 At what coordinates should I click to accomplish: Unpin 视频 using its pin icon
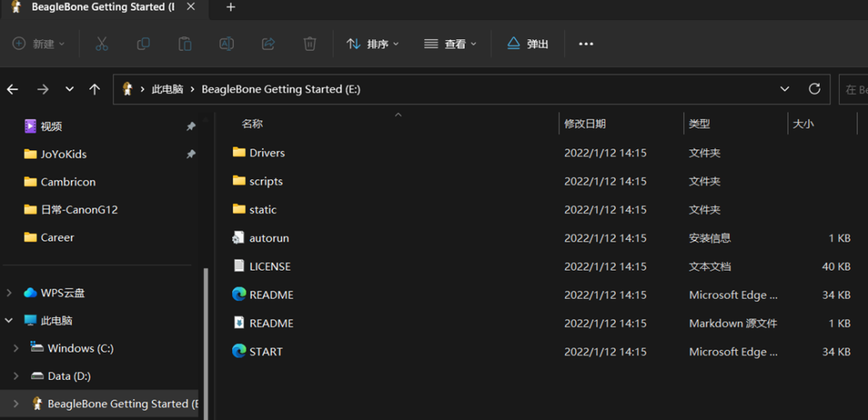pyautogui.click(x=190, y=127)
